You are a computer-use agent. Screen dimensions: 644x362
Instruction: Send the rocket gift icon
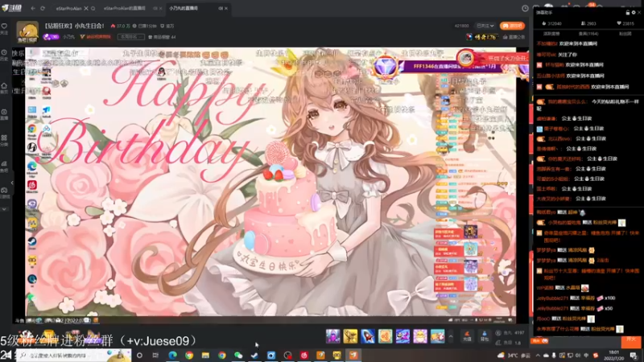coord(368,336)
